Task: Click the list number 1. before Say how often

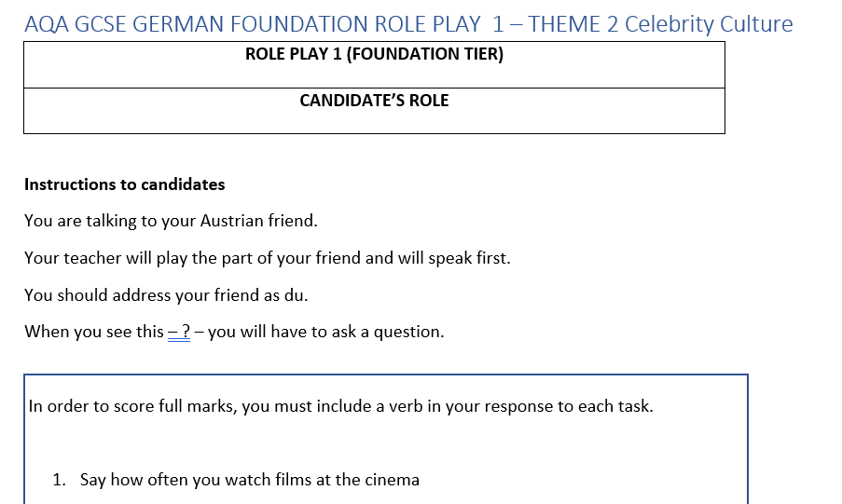Action: pos(59,480)
